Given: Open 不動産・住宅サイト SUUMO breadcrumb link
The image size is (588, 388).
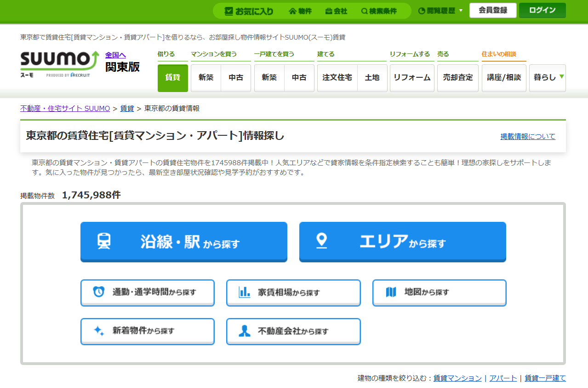Looking at the screenshot, I should pyautogui.click(x=65, y=109).
